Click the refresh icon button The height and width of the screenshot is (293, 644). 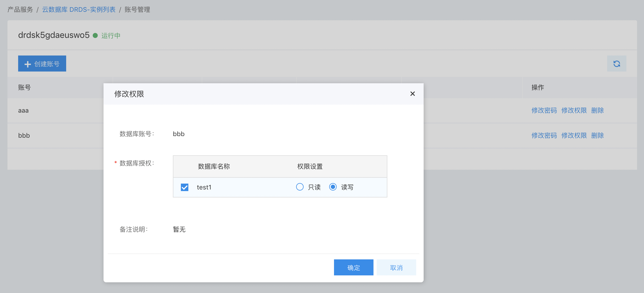(617, 64)
